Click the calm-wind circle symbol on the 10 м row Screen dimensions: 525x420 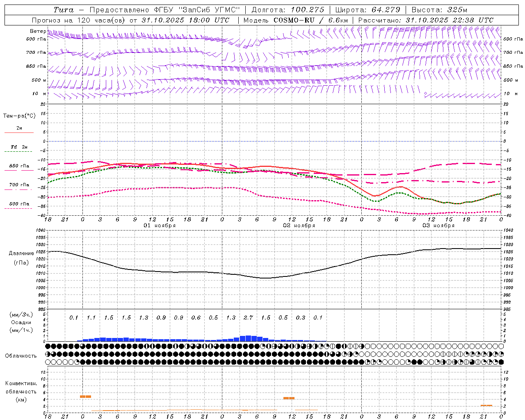point(425,94)
